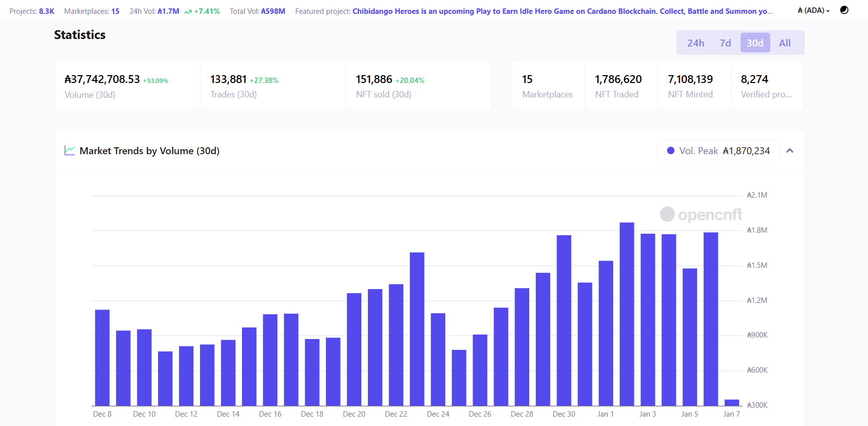Click the Market Trends by Volume title
The image size is (868, 426).
pos(150,151)
